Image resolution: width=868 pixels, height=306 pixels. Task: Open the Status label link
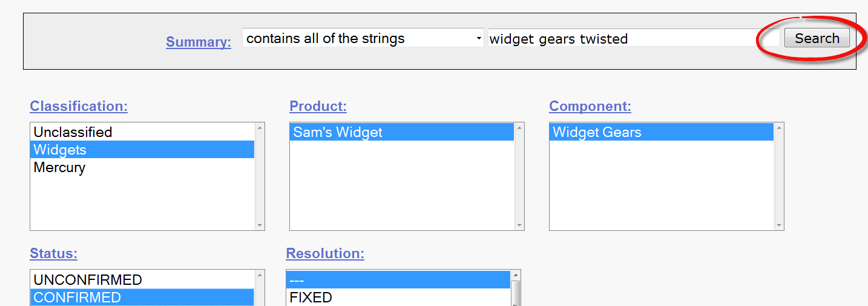53,253
